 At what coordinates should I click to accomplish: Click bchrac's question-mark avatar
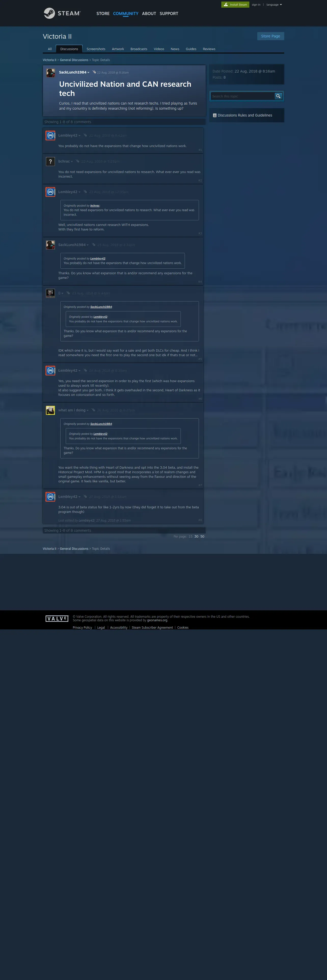tap(50, 162)
